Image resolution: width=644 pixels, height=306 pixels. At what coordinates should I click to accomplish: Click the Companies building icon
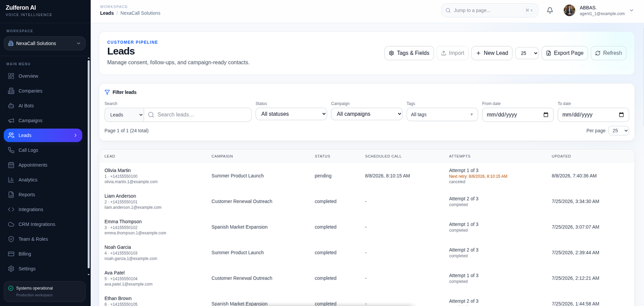[11, 91]
